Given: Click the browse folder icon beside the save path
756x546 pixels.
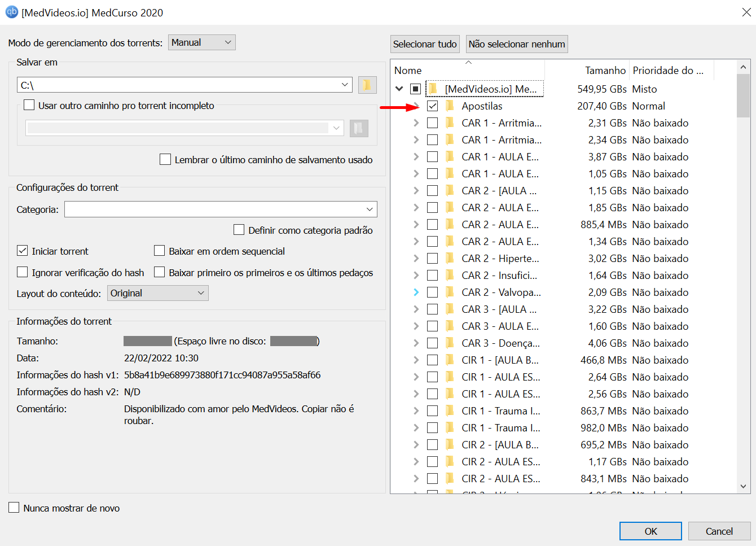Looking at the screenshot, I should point(367,85).
